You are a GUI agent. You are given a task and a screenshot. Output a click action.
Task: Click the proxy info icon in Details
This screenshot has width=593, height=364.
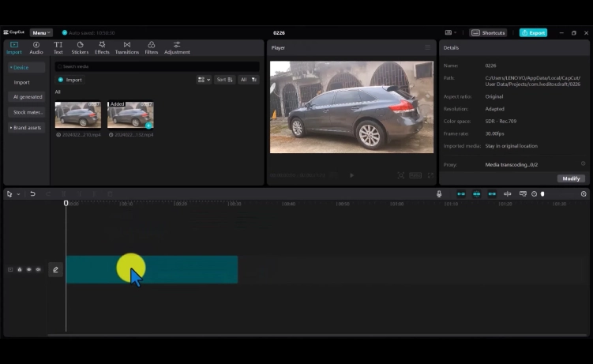[x=583, y=163]
